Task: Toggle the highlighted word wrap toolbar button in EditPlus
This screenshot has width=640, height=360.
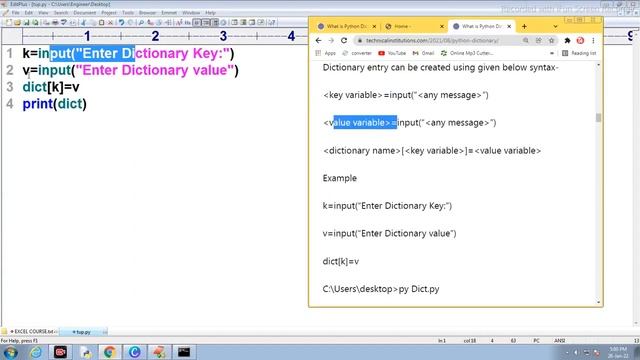Action: coord(206,22)
